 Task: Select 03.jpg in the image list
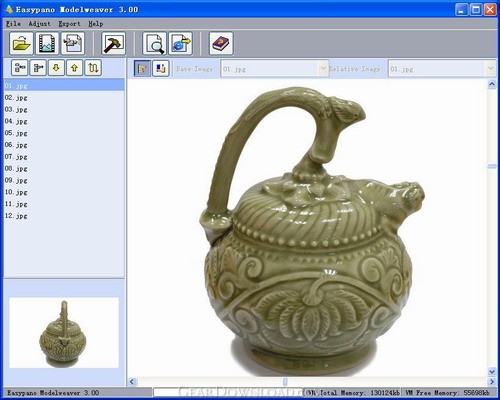click(x=64, y=109)
